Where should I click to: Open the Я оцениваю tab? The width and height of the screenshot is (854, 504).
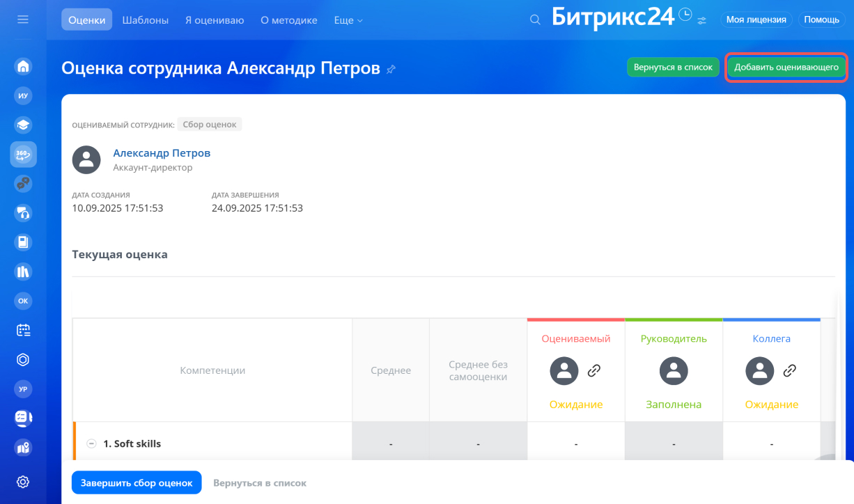pos(215,20)
